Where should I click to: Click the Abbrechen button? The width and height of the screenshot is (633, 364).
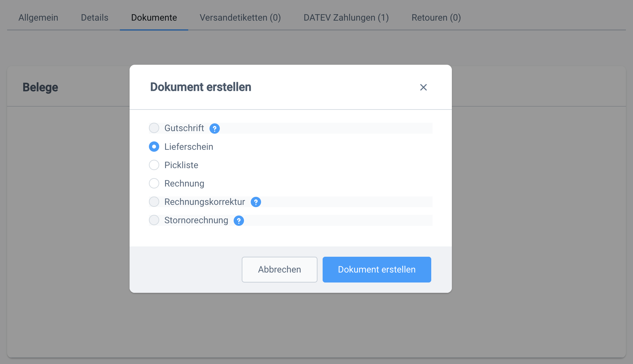point(279,270)
